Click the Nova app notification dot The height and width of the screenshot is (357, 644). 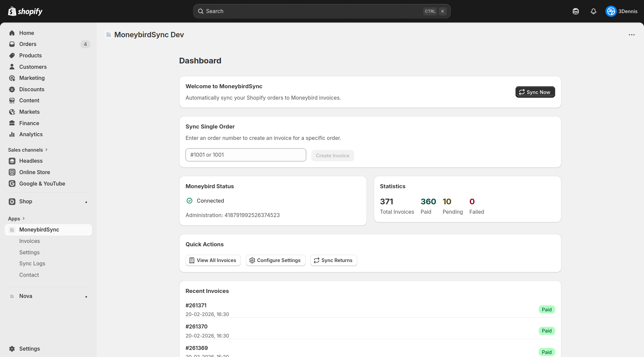(86, 296)
